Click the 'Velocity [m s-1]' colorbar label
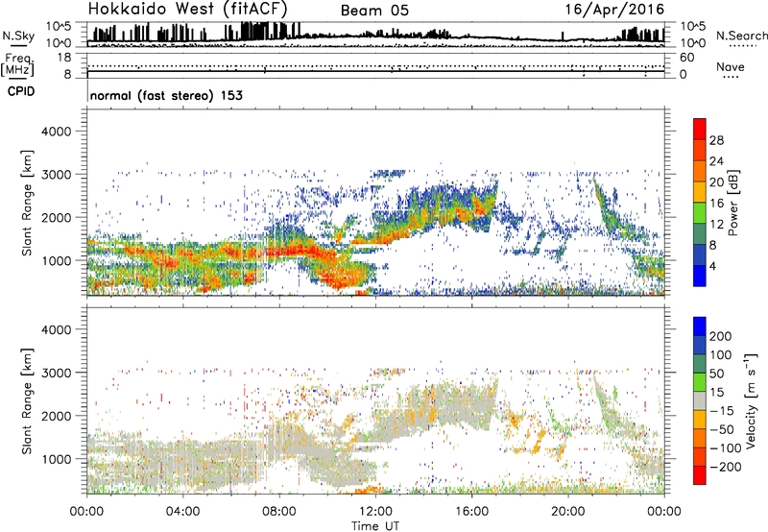 (x=750, y=400)
